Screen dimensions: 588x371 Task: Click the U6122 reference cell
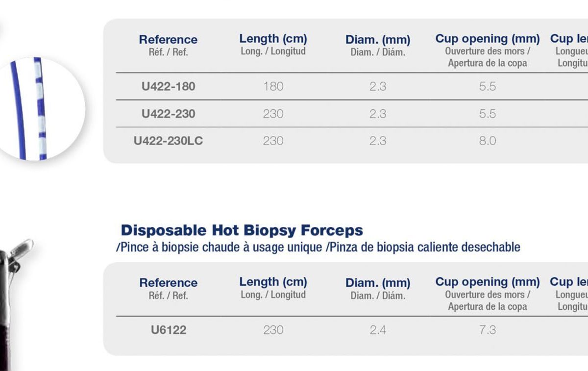click(168, 330)
